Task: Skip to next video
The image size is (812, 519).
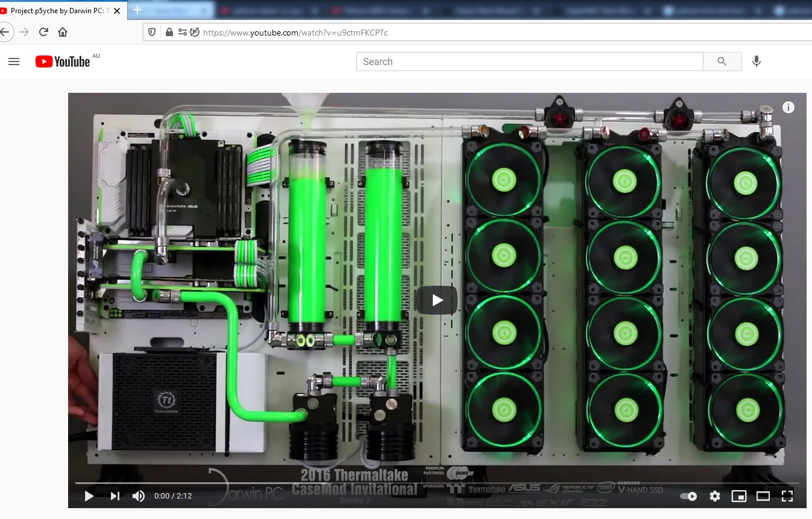Action: 115,496
